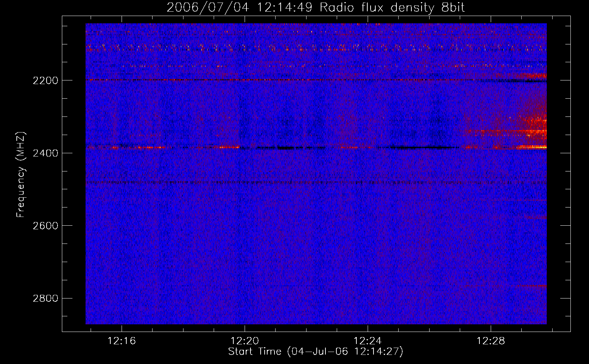The image size is (589, 364).
Task: Click the 'Frequency (MHZ)' axis title
Action: pyautogui.click(x=21, y=175)
